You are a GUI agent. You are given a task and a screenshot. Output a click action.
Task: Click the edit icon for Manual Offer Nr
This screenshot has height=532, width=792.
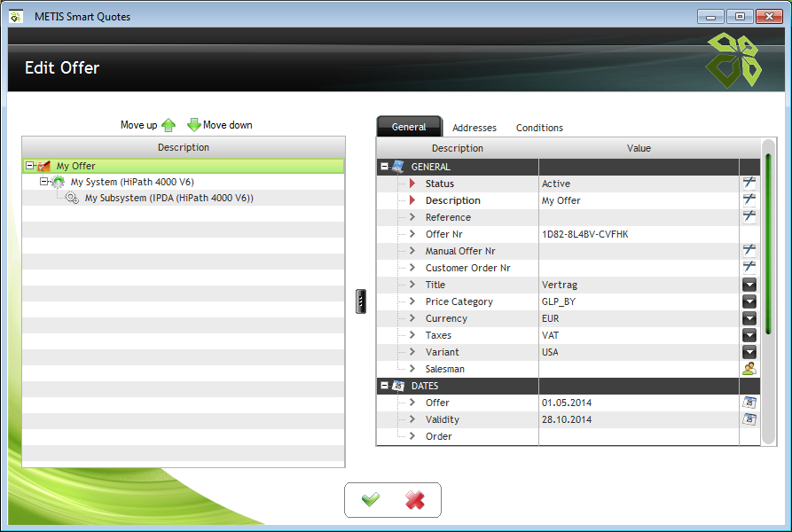pos(749,250)
